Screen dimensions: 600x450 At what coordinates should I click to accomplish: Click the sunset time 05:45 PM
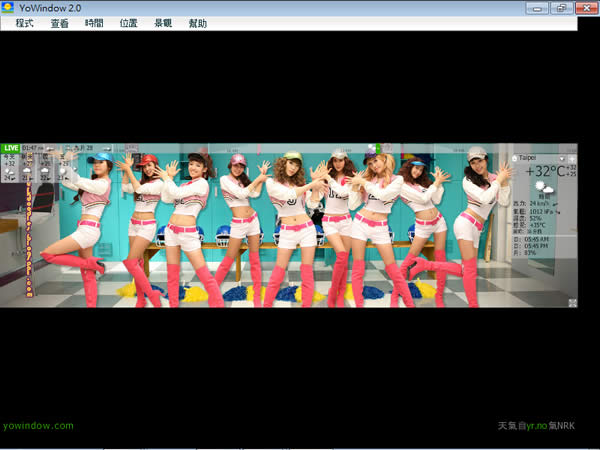coord(536,246)
